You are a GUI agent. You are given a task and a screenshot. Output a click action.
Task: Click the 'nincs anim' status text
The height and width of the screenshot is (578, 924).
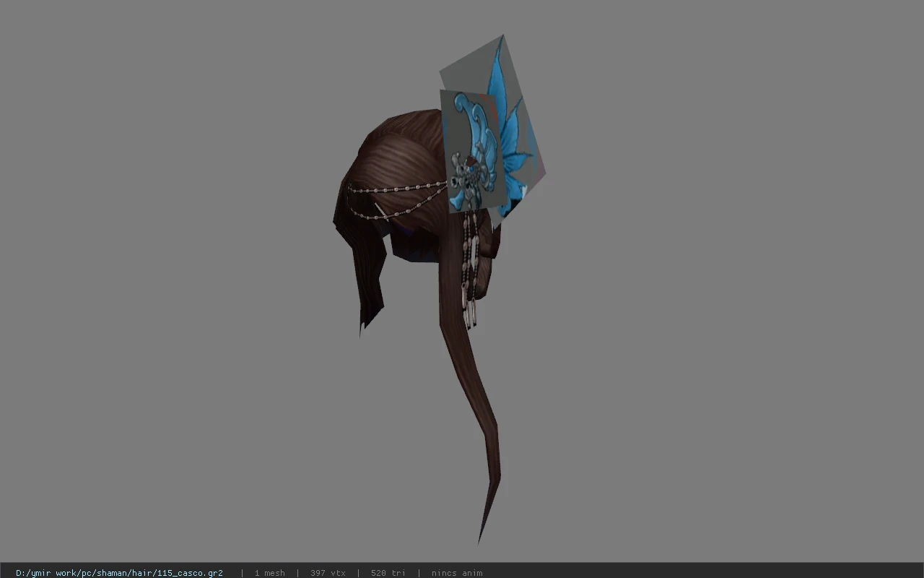pos(457,573)
